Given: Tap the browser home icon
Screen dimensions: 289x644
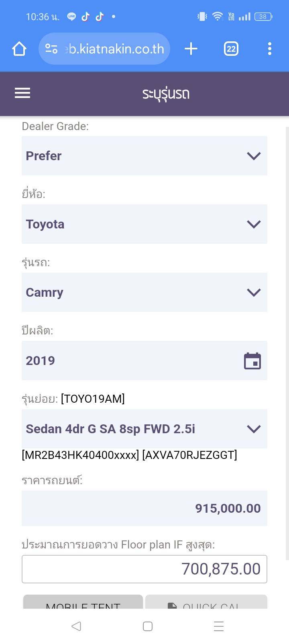Looking at the screenshot, I should (x=19, y=49).
